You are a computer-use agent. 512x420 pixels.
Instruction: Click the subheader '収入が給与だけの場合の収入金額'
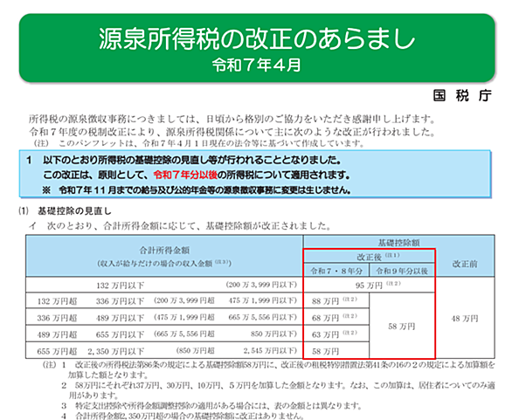[x=164, y=263]
